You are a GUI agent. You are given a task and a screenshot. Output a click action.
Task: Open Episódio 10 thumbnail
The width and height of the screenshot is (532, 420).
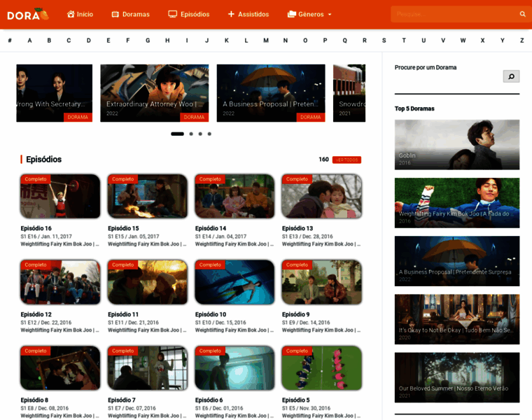[x=234, y=282]
